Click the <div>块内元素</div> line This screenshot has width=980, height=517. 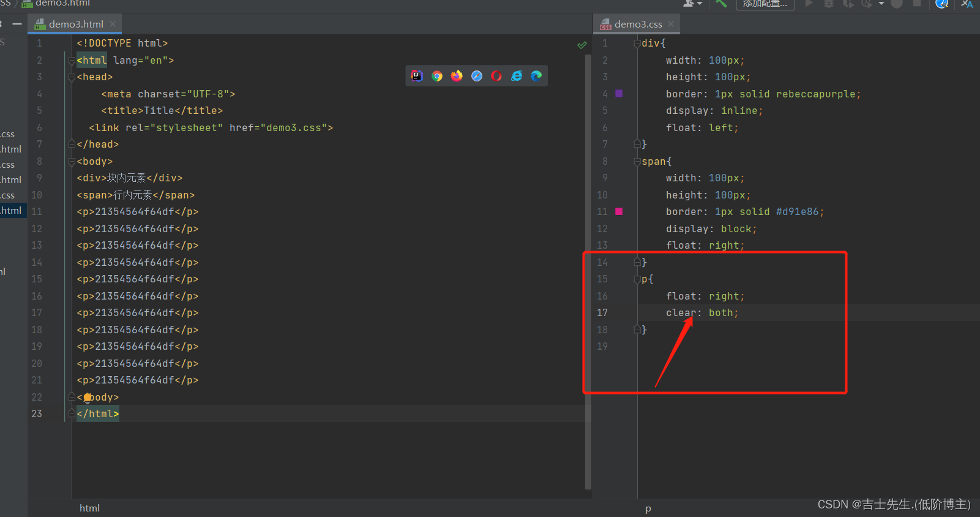pos(130,178)
